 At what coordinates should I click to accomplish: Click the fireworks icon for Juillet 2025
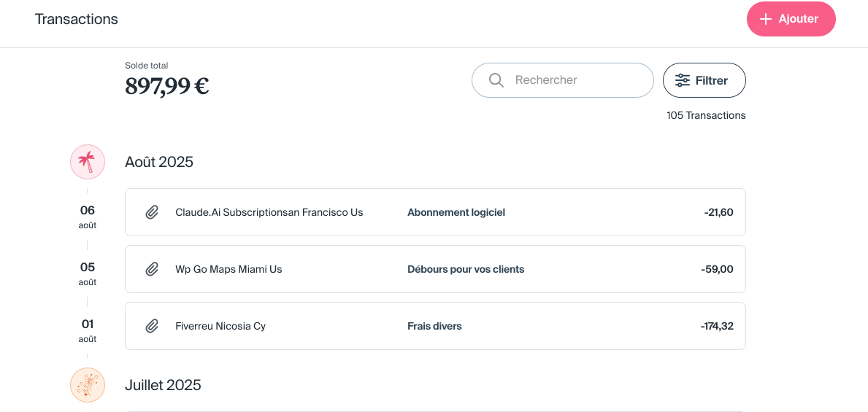[88, 385]
